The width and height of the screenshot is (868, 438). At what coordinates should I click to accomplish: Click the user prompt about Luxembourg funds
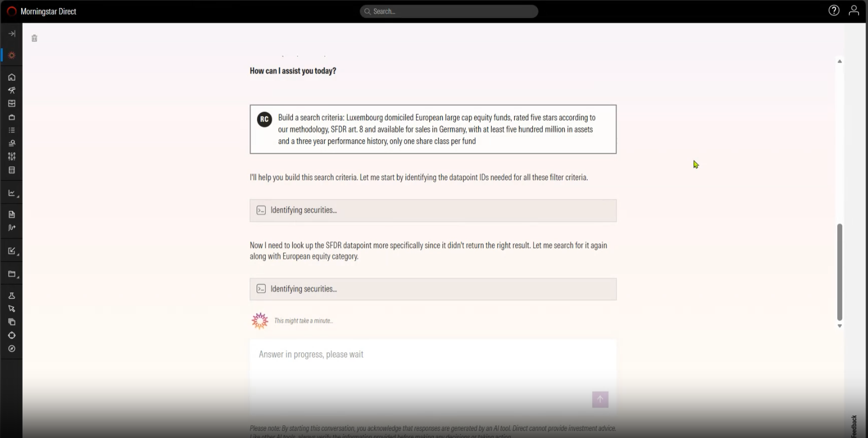click(433, 129)
